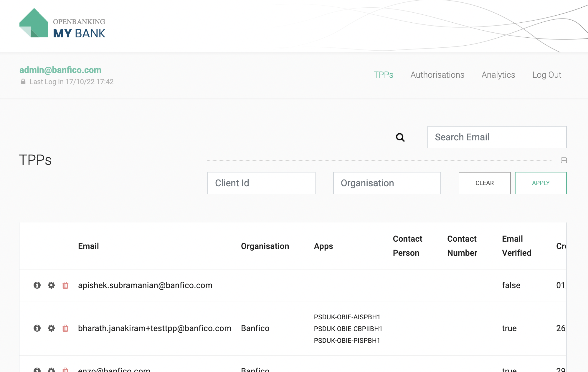The height and width of the screenshot is (372, 588).
Task: Open the TPPs navigation tab
Action: [383, 75]
